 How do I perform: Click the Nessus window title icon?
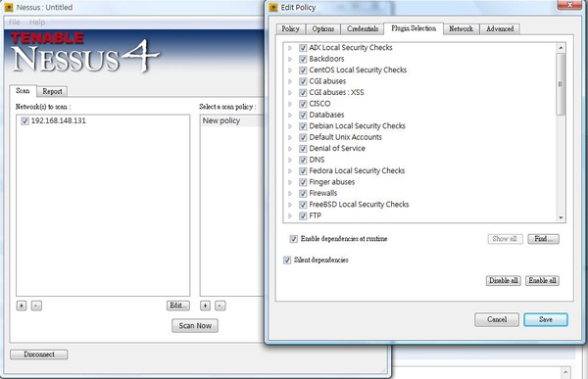tap(9, 7)
